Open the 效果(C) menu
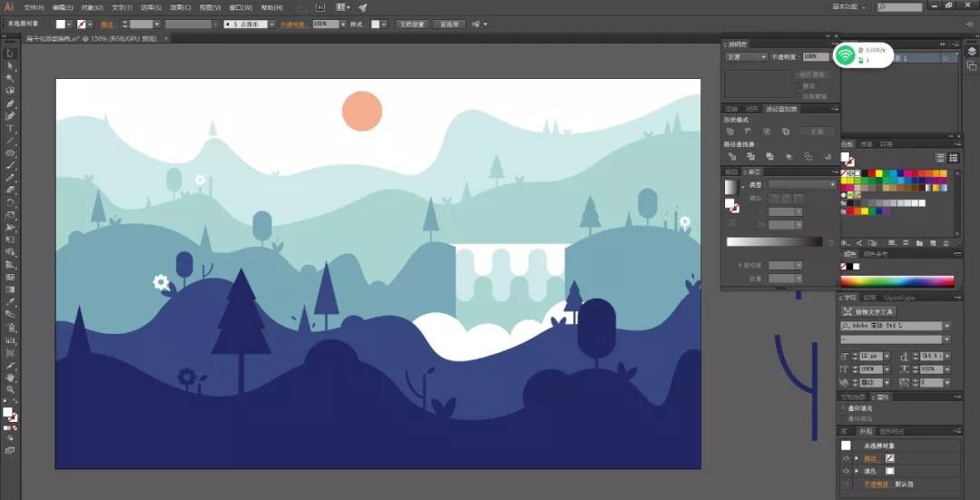Viewport: 980px width, 500px height. point(180,7)
